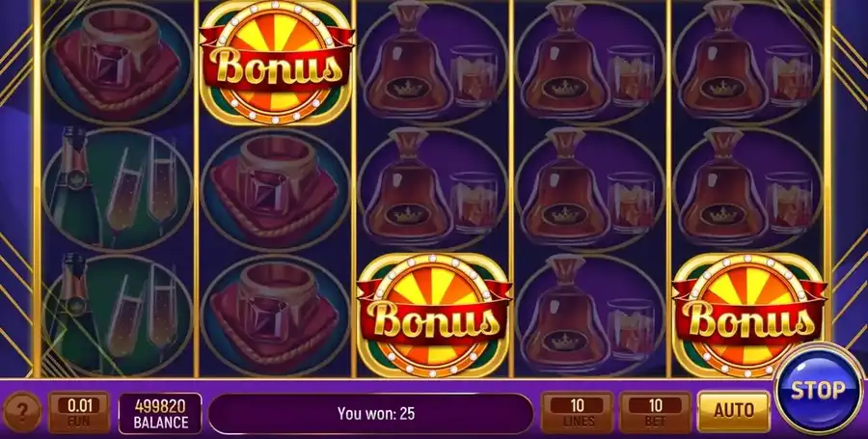Click the cognac bottle atop the fifth reel
The height and width of the screenshot is (439, 868).
click(747, 63)
